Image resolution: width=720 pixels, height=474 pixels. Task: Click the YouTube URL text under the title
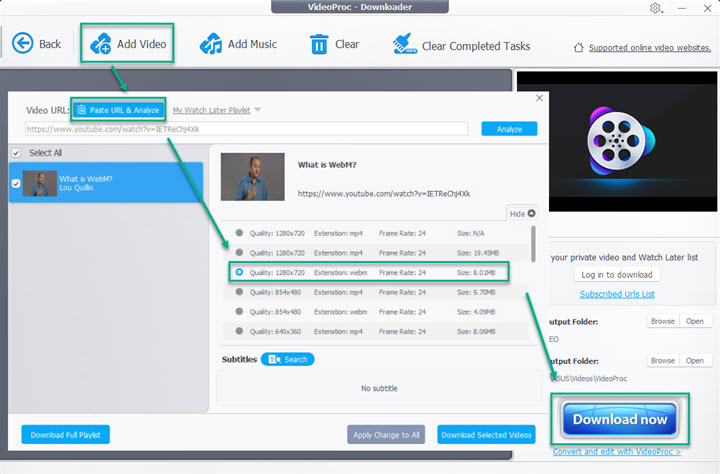click(x=384, y=193)
